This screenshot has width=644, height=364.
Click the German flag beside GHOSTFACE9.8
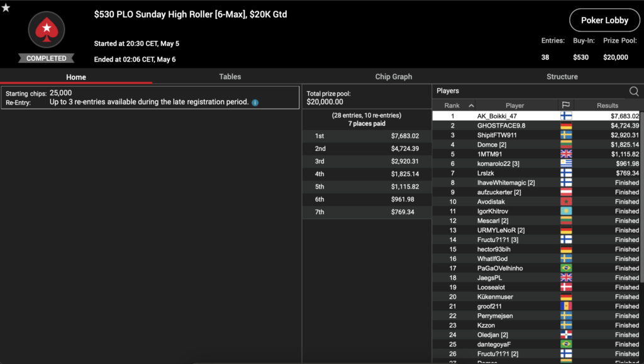click(566, 126)
